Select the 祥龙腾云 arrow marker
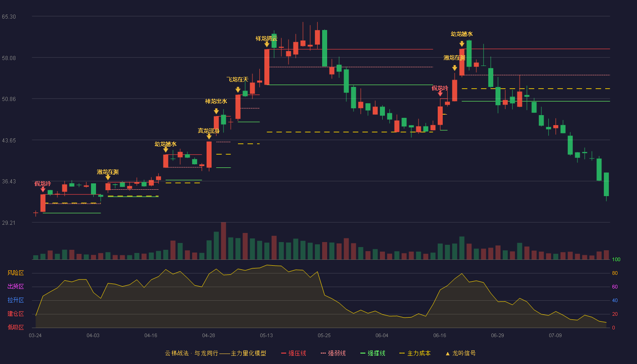 pos(267,44)
